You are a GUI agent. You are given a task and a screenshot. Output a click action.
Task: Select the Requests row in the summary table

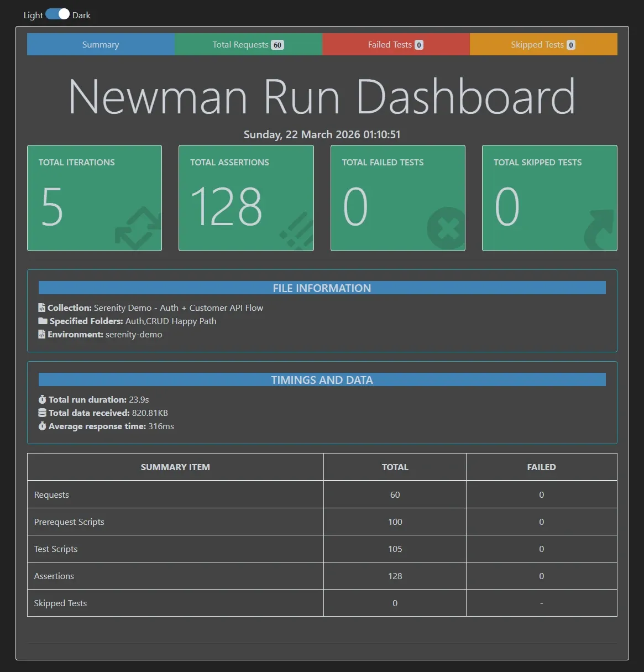[175, 494]
